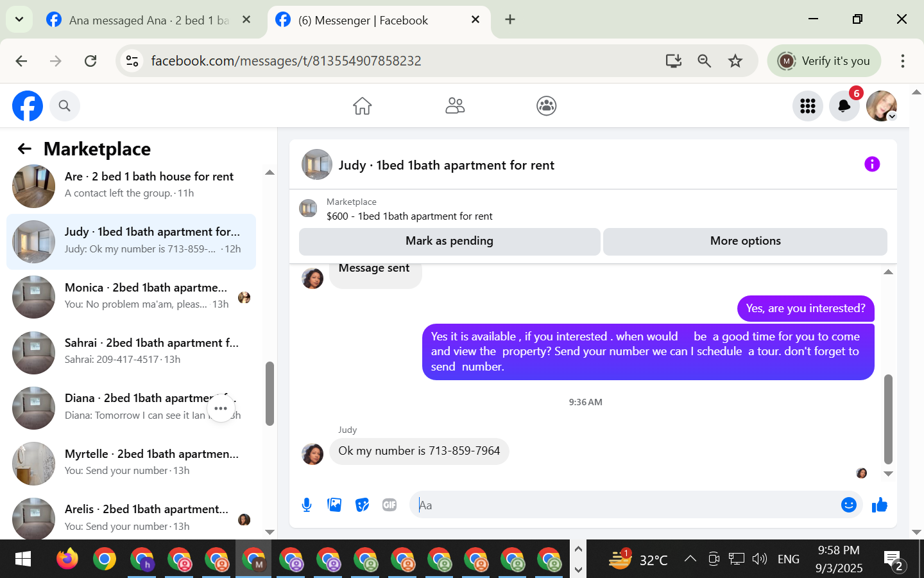Viewport: 924px width, 578px height.
Task: Open Windows action center notifications
Action: tap(893, 560)
